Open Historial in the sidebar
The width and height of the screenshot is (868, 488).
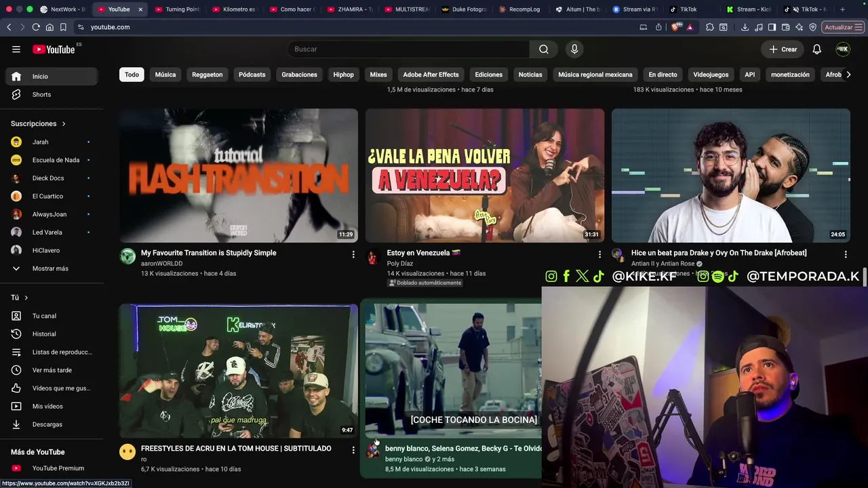52,333
